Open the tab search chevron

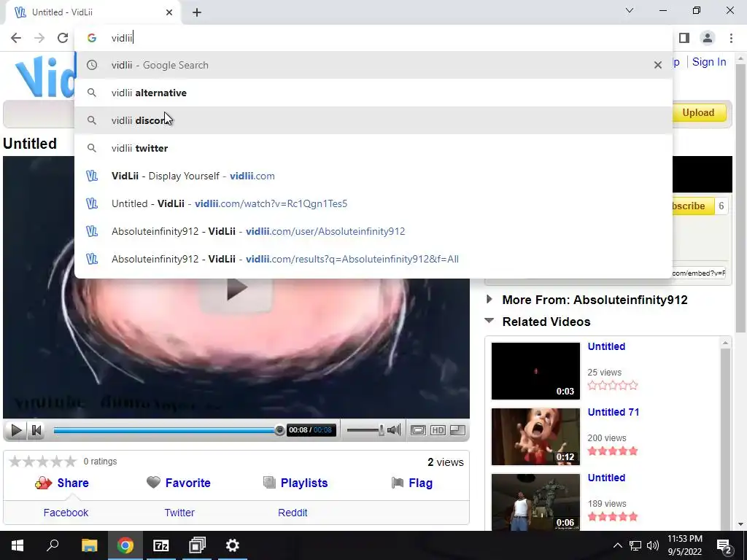click(630, 10)
